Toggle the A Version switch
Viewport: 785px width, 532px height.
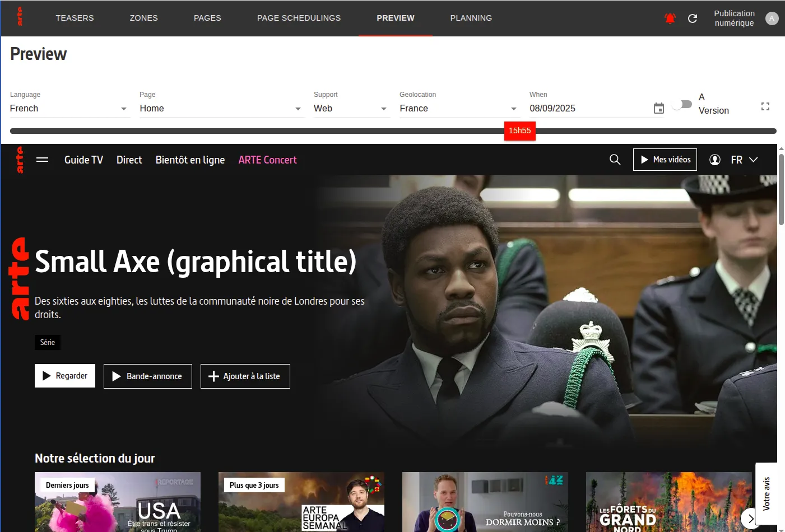682,105
